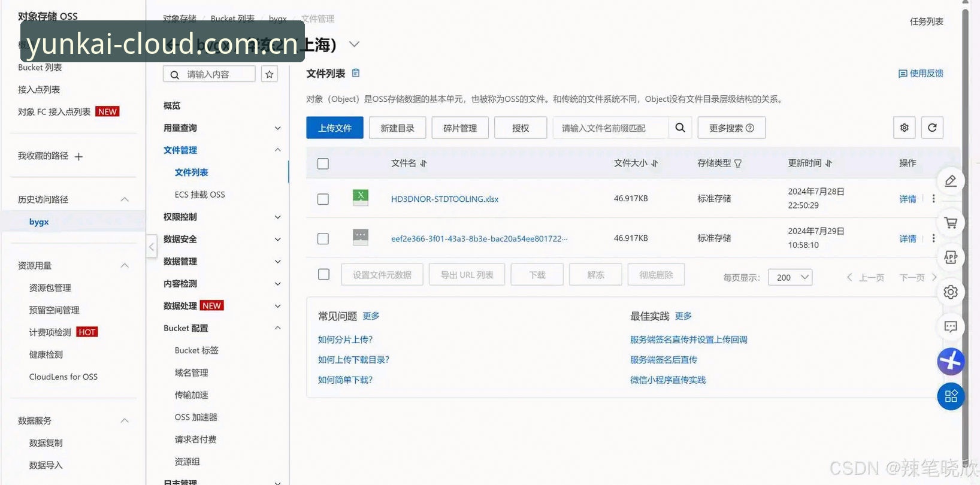The image size is (980, 485).
Task: Collapse the 历史访问路径 section
Action: pos(125,199)
